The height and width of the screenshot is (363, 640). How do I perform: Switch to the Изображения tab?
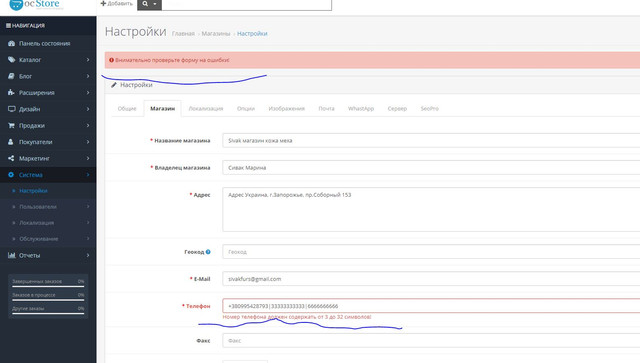[x=287, y=109]
